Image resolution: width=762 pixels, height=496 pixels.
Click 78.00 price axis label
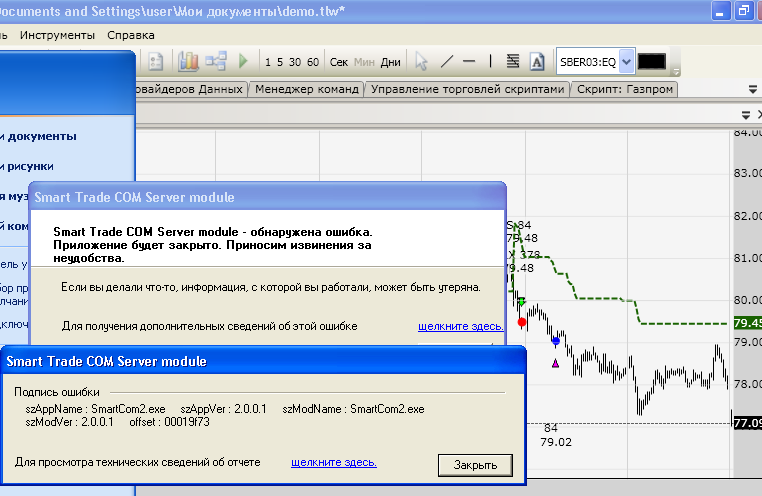pos(747,384)
